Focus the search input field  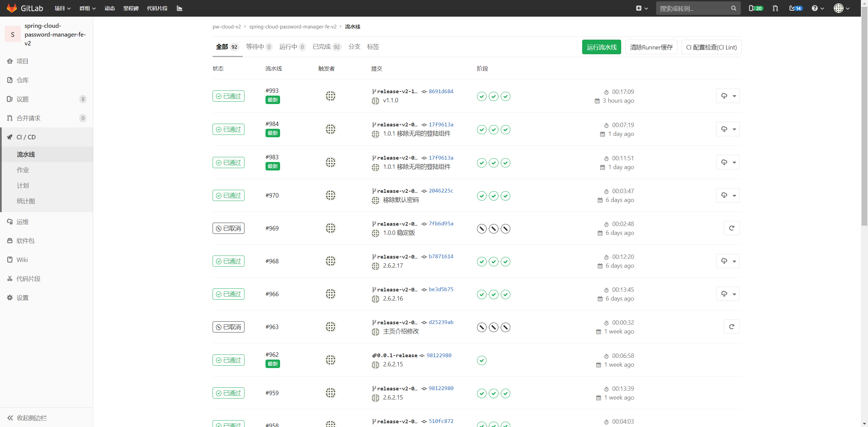[x=693, y=8]
